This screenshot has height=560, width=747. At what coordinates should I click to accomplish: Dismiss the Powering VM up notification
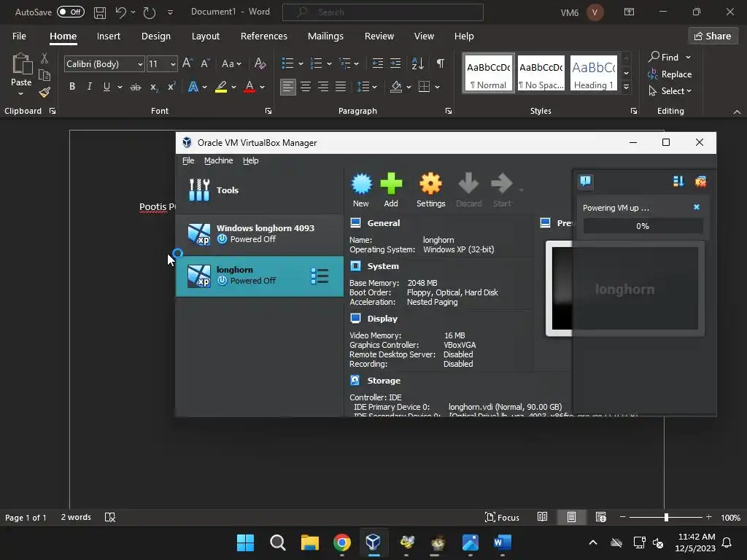pos(697,207)
